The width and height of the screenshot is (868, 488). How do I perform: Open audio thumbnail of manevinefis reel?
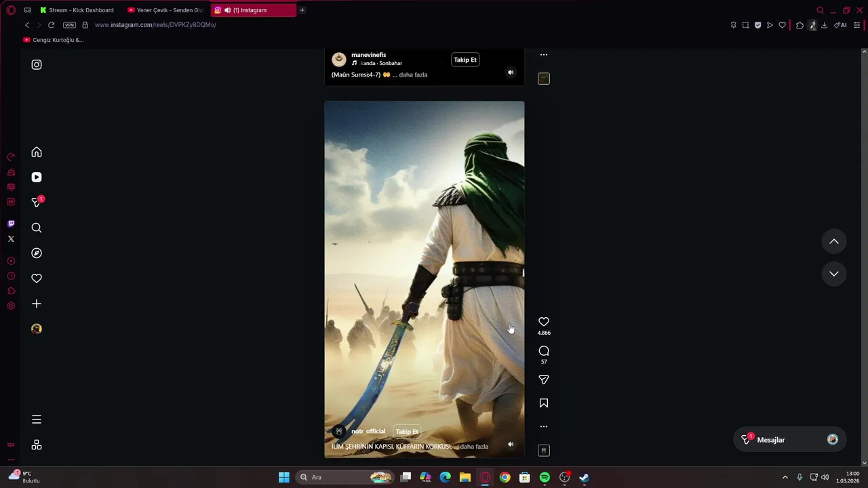coord(544,79)
